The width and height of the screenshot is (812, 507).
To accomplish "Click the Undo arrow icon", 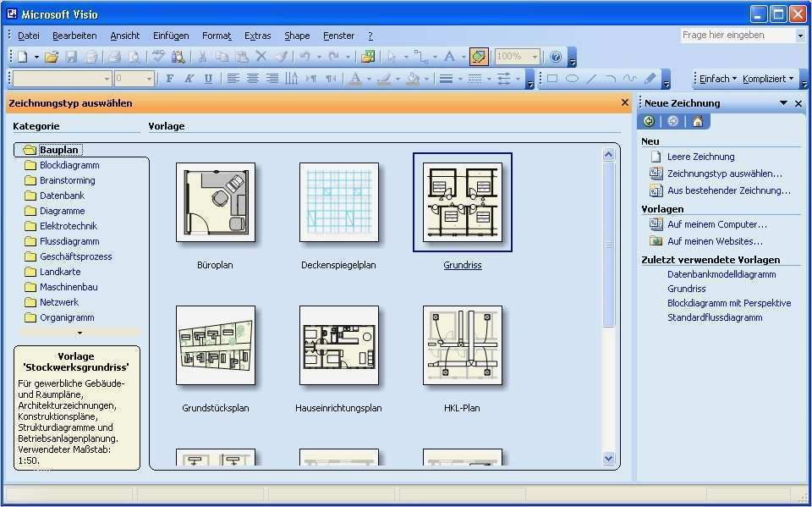I will (305, 57).
